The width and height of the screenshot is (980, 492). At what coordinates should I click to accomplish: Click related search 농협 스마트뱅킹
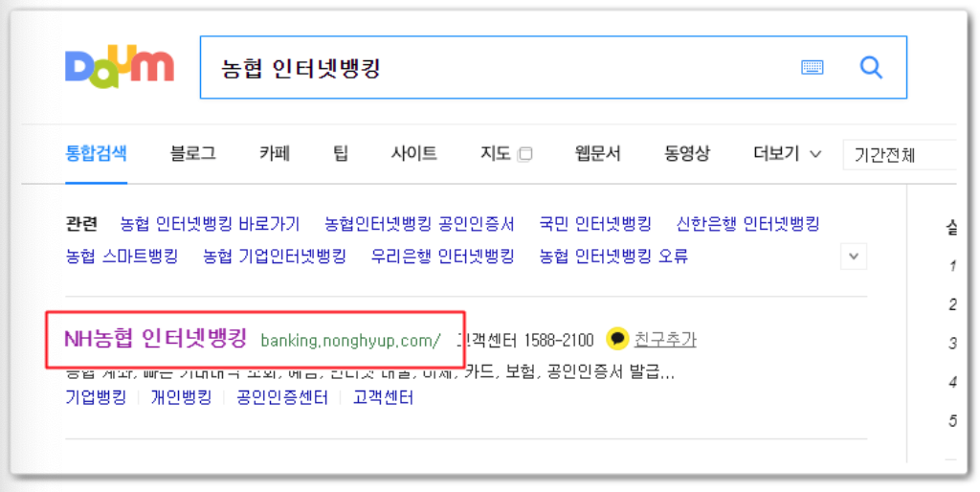[x=122, y=257]
